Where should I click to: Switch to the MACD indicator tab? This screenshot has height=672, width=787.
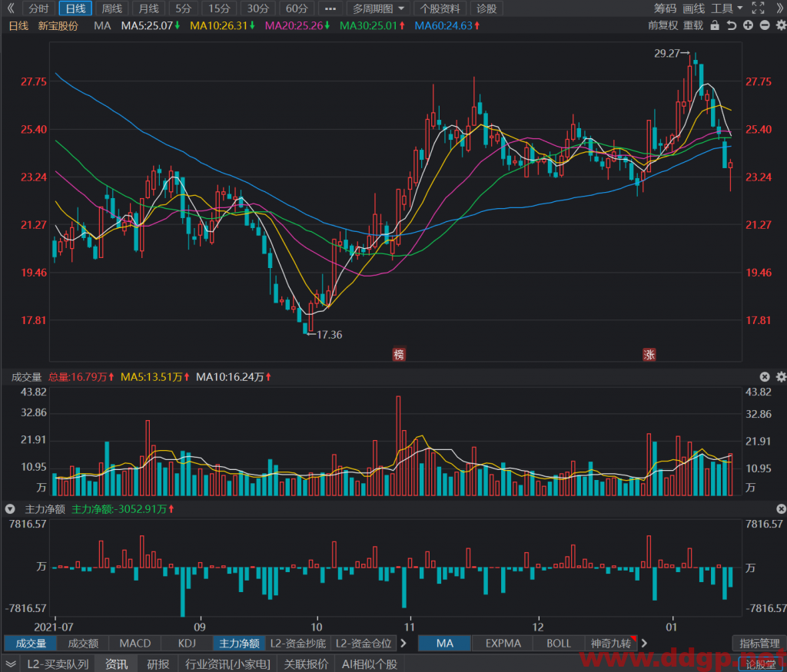pyautogui.click(x=135, y=643)
